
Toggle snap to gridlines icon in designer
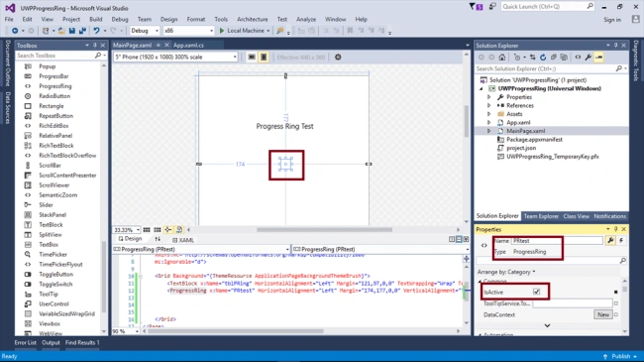pyautogui.click(x=158, y=229)
